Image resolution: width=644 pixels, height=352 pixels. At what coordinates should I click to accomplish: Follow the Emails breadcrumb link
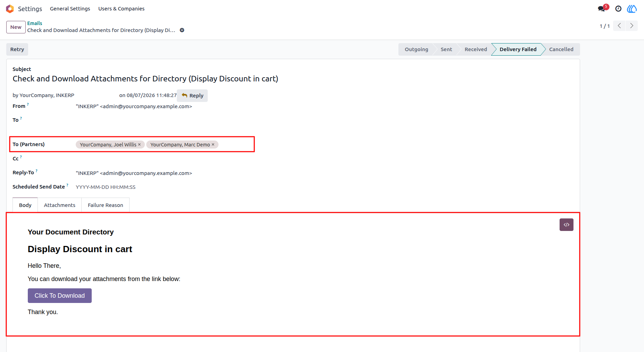click(35, 23)
